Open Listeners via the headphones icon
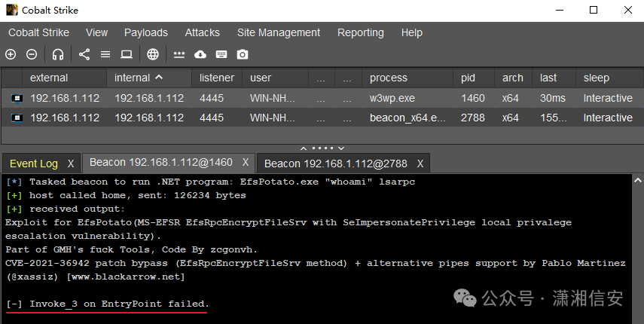 click(58, 54)
